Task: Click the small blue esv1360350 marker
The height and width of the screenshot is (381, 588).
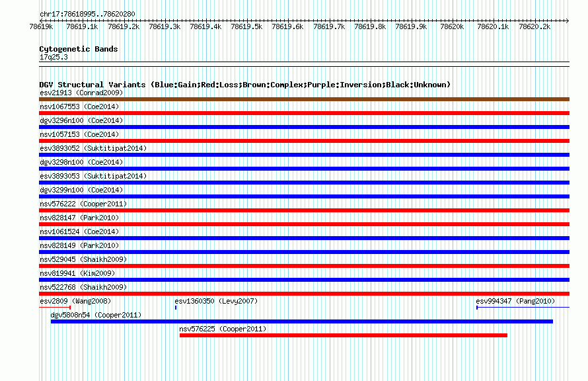Action: point(176,308)
